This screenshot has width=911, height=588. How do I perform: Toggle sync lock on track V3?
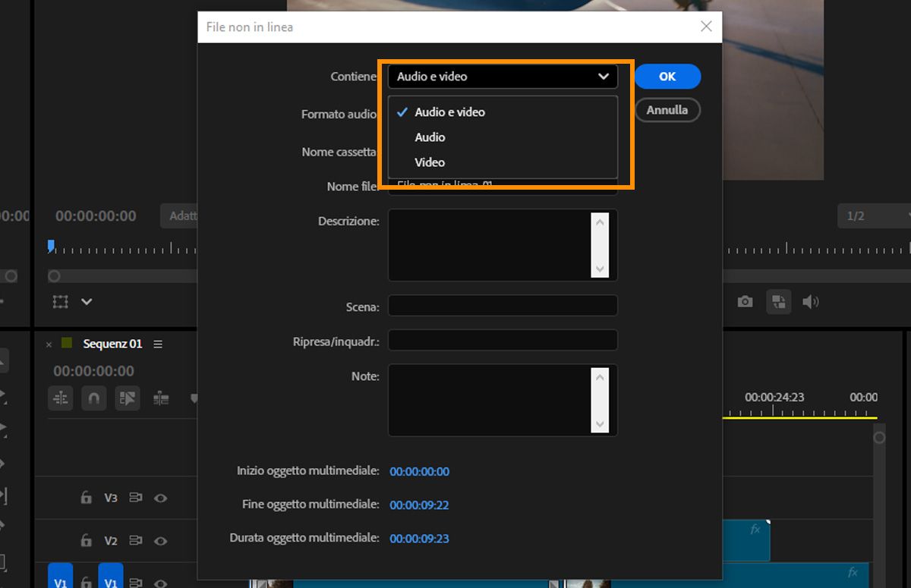(x=136, y=498)
